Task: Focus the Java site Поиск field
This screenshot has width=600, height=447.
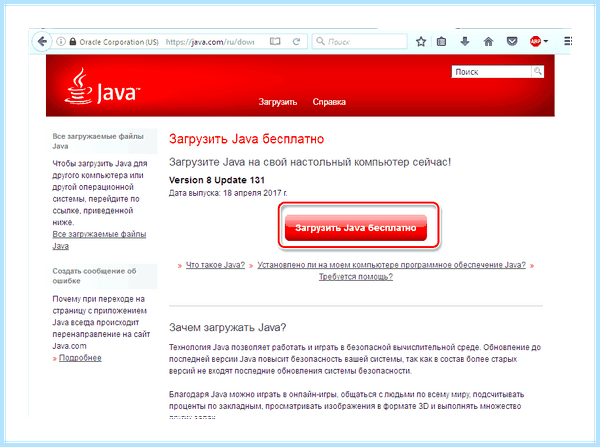Action: [492, 72]
